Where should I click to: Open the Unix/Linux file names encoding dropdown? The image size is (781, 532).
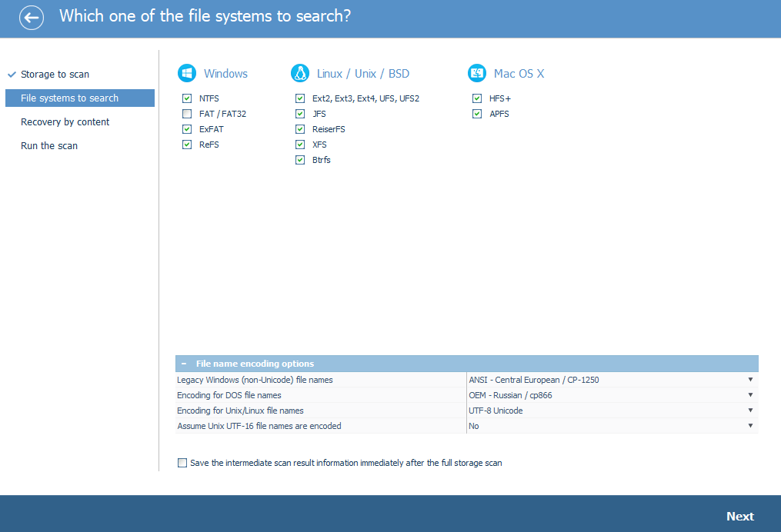612,411
